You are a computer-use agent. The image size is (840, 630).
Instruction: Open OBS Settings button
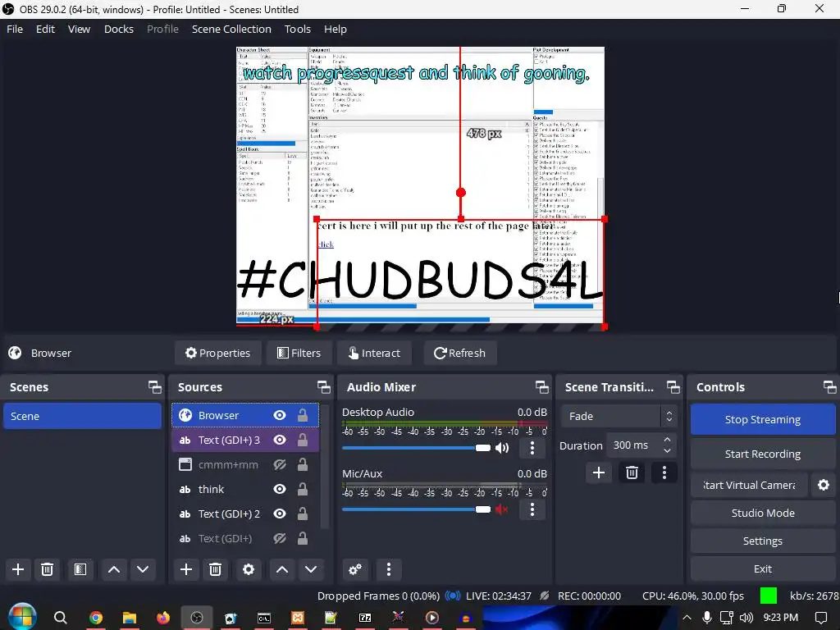[x=763, y=541]
